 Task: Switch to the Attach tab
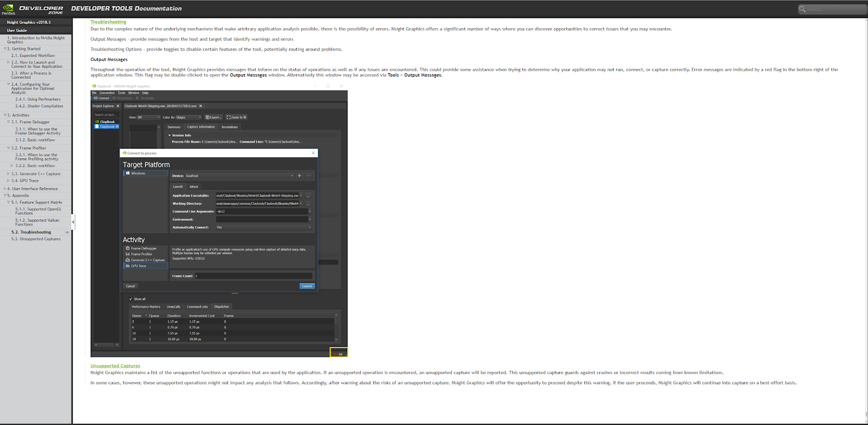[194, 186]
